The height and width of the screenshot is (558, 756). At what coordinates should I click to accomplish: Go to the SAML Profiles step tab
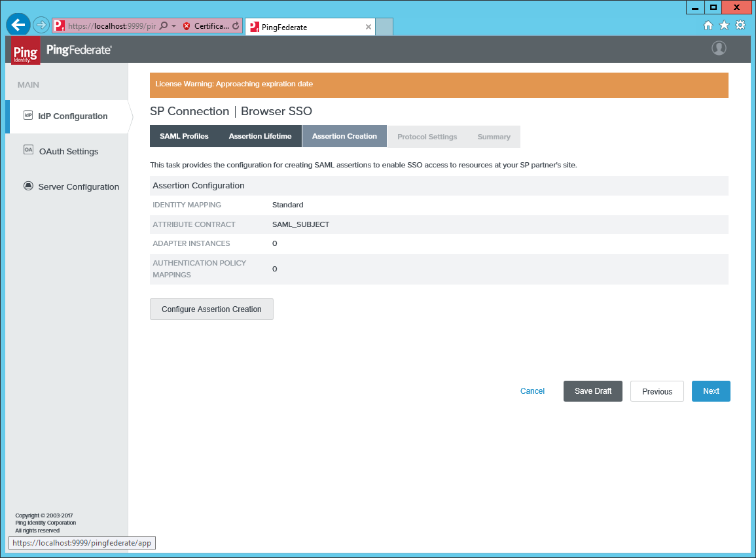coord(184,136)
